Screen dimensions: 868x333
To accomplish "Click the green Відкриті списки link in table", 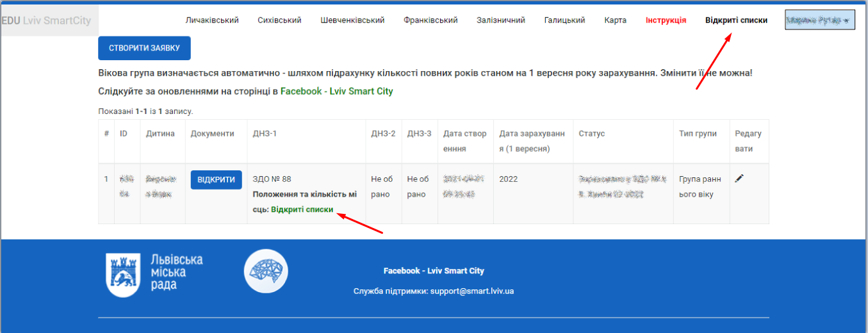I will (x=302, y=209).
